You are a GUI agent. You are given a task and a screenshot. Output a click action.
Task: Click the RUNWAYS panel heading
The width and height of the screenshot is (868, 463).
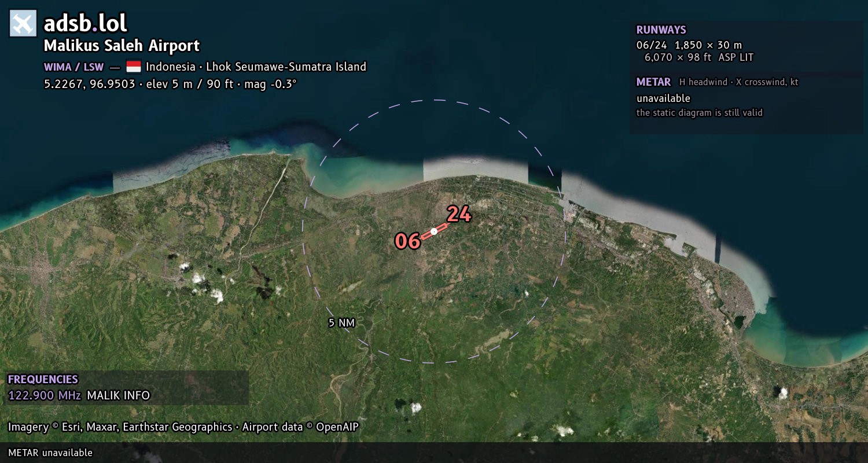(x=661, y=30)
